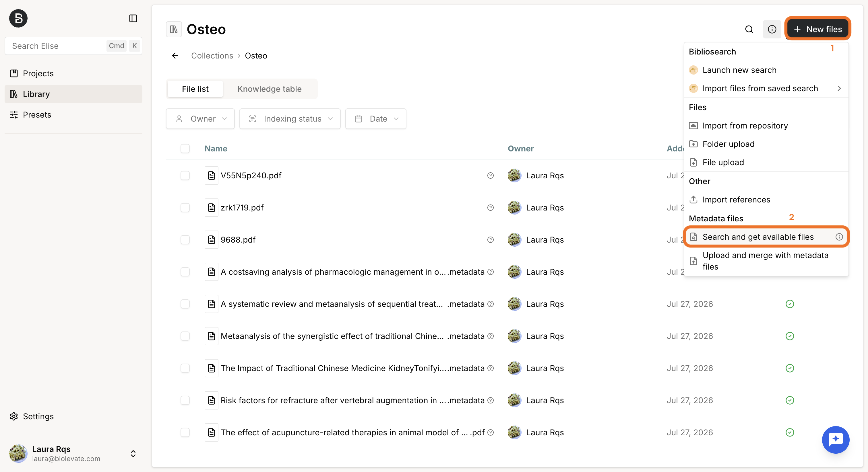Click info icon beside acupuncture-related therapies file
Screen dimensions: 868x472
pyautogui.click(x=491, y=432)
